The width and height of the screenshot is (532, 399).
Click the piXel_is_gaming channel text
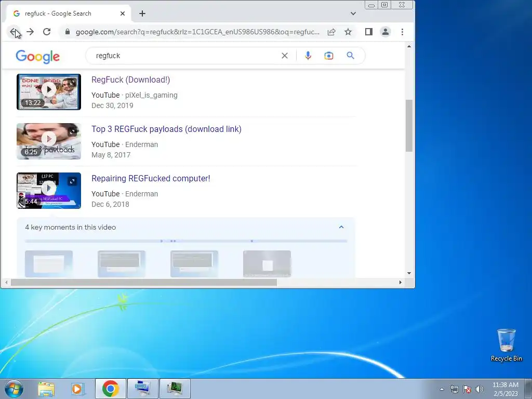[151, 96]
